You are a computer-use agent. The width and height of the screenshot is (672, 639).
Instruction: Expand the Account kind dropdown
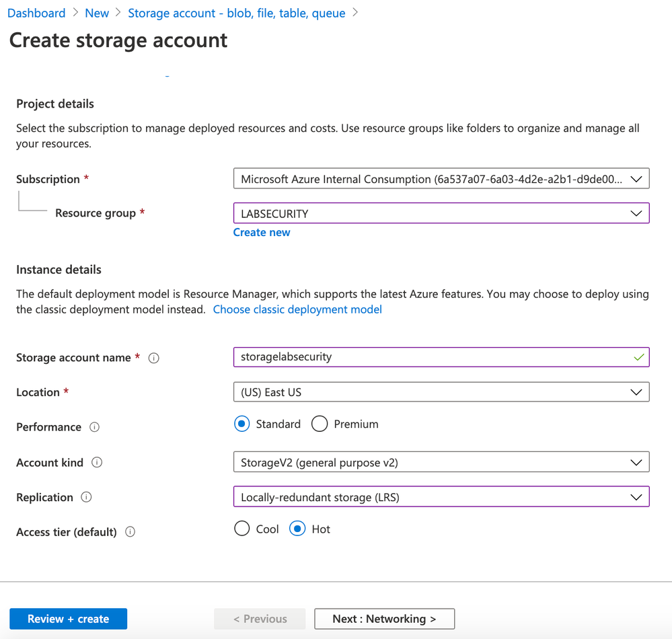441,462
